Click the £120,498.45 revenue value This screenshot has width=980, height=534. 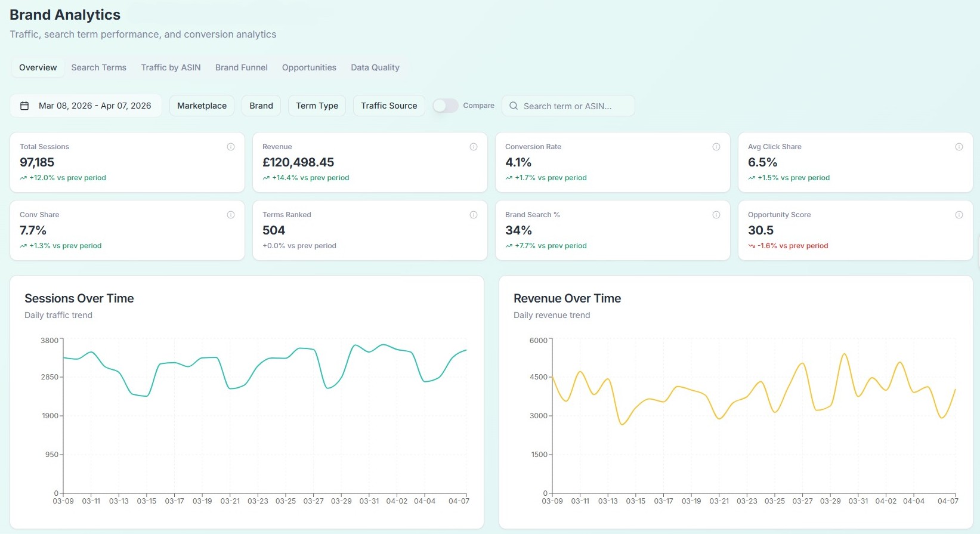point(298,162)
